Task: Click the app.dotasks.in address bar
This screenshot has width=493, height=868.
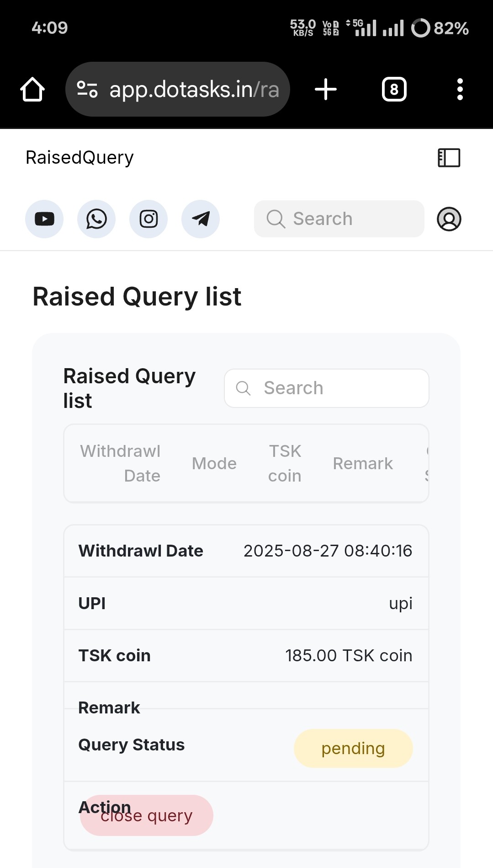Action: tap(178, 89)
